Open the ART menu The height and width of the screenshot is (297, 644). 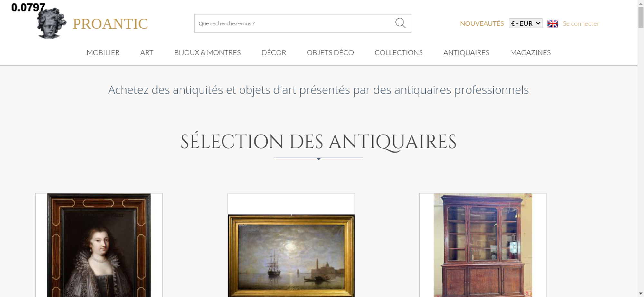(147, 52)
